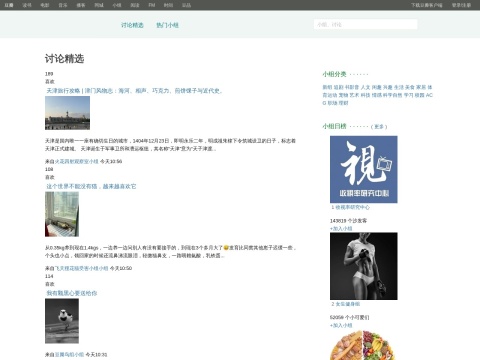
Task: Open the food-wheel group avatar at bottom
Action: click(x=363, y=345)
